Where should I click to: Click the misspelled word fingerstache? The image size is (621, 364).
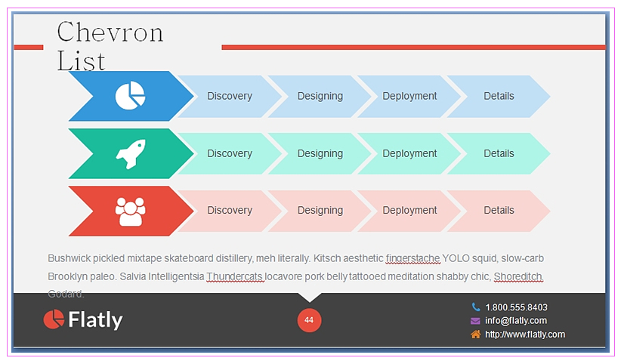(412, 258)
